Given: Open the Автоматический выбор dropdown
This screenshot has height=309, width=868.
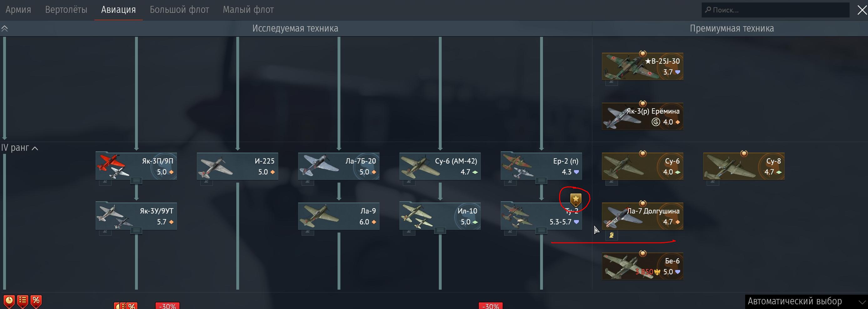Looking at the screenshot, I should pyautogui.click(x=806, y=301).
